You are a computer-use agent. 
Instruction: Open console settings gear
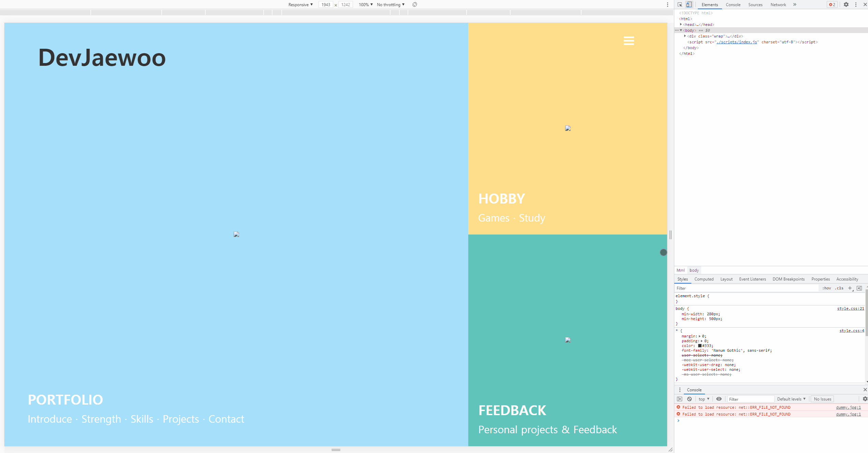[x=865, y=399]
